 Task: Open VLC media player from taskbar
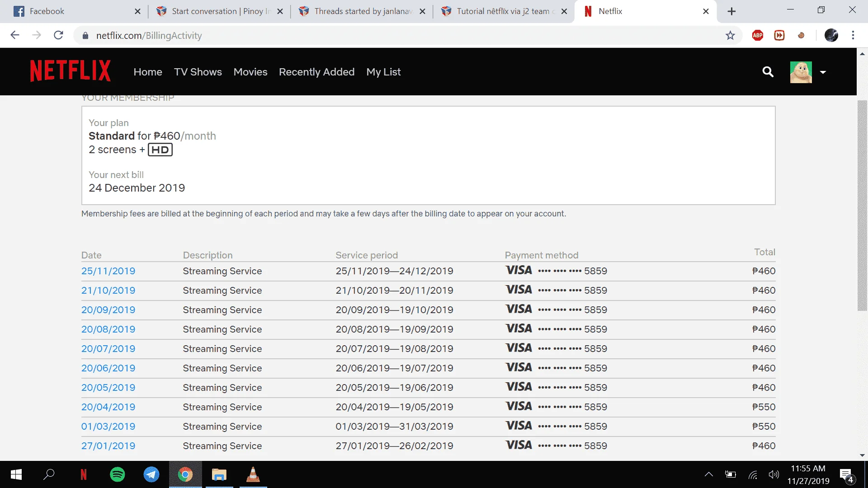(253, 474)
